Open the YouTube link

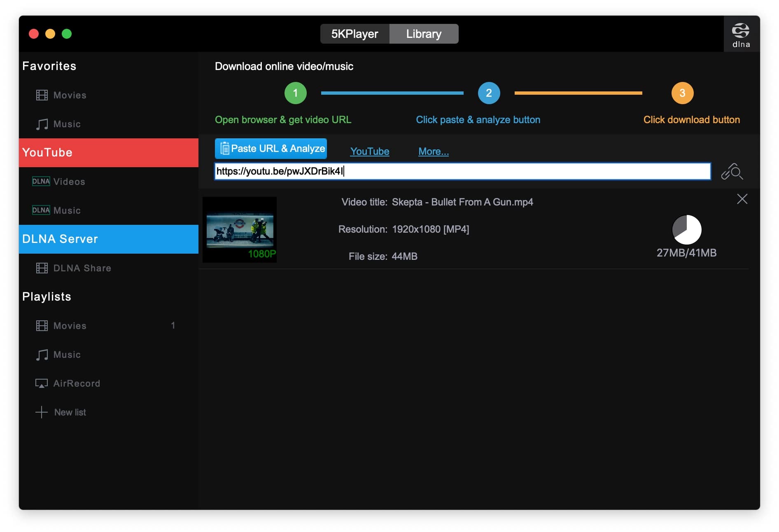[x=370, y=152]
